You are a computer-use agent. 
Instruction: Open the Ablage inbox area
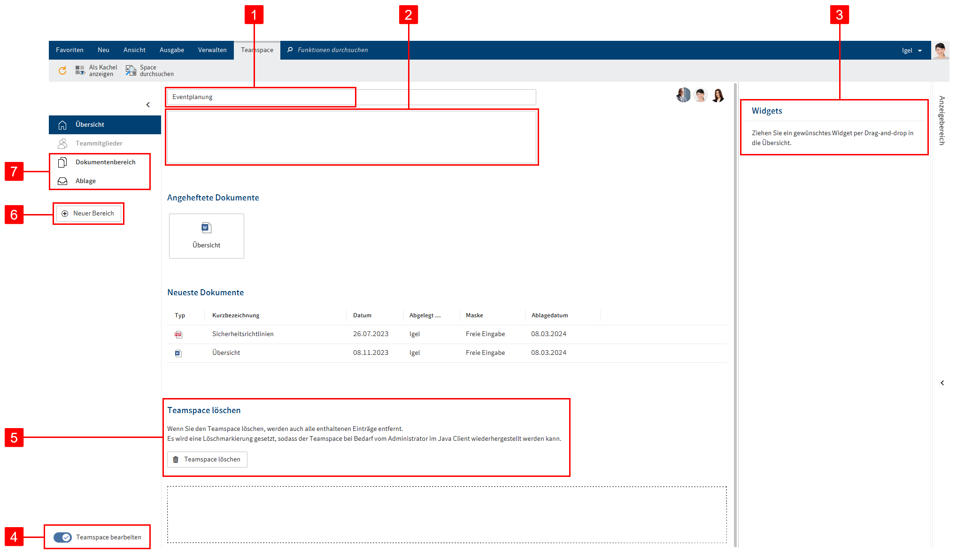(85, 181)
